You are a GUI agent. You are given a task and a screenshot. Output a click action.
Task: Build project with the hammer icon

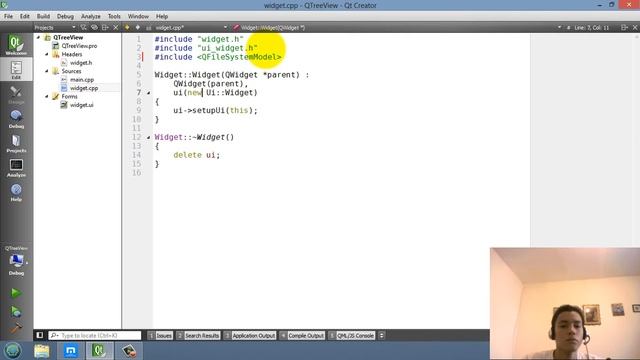(x=16, y=328)
